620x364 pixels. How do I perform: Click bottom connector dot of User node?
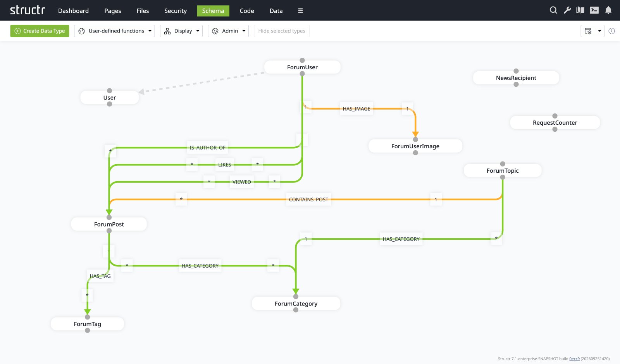[x=110, y=104]
